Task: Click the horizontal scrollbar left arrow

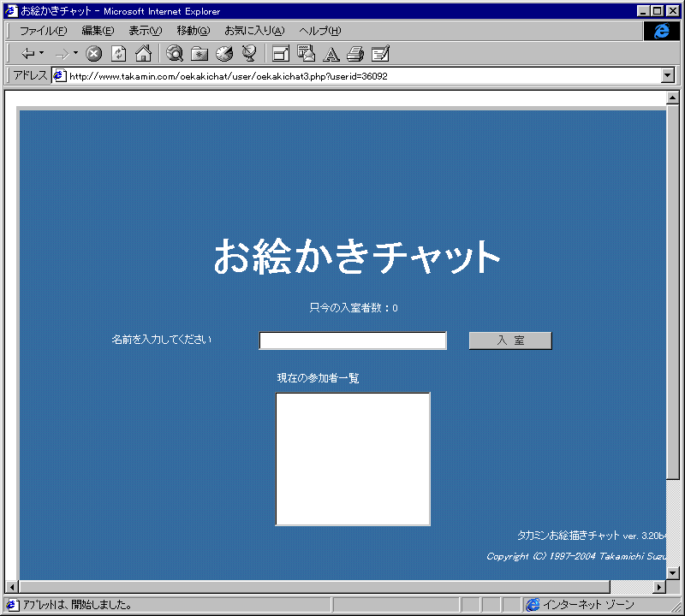Action: pos(12,587)
